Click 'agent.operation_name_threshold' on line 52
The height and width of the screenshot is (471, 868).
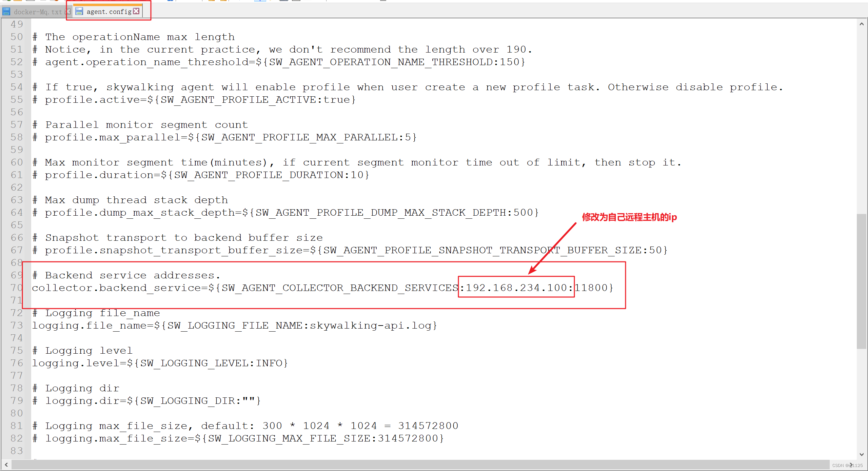(146, 62)
